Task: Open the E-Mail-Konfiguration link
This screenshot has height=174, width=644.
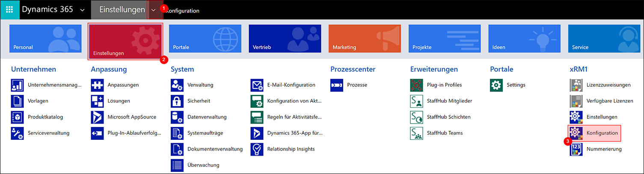Action: pyautogui.click(x=291, y=85)
